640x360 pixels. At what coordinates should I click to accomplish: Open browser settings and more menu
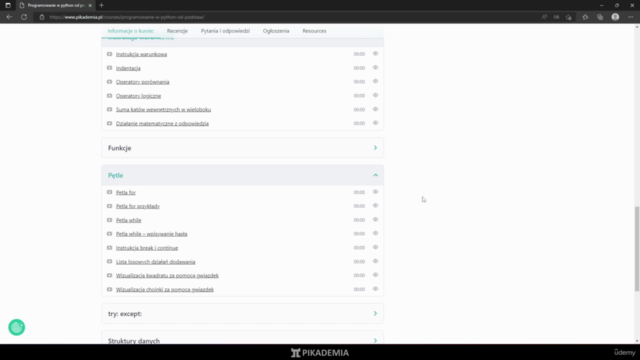631,17
